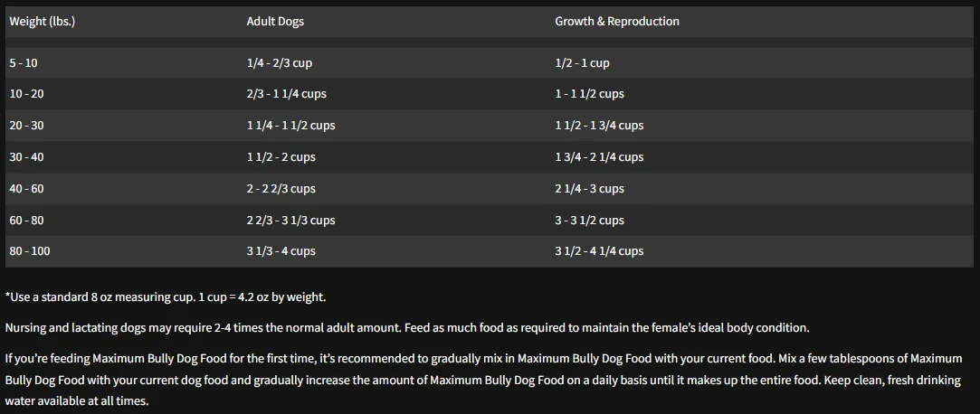Viewport: 980px width, 414px height.
Task: Click the 'Growth & Reproduction' column header
Action: click(616, 21)
